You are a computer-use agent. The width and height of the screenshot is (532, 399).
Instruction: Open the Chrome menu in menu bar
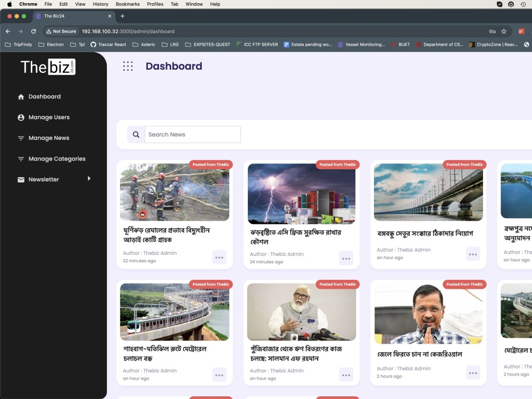28,4
